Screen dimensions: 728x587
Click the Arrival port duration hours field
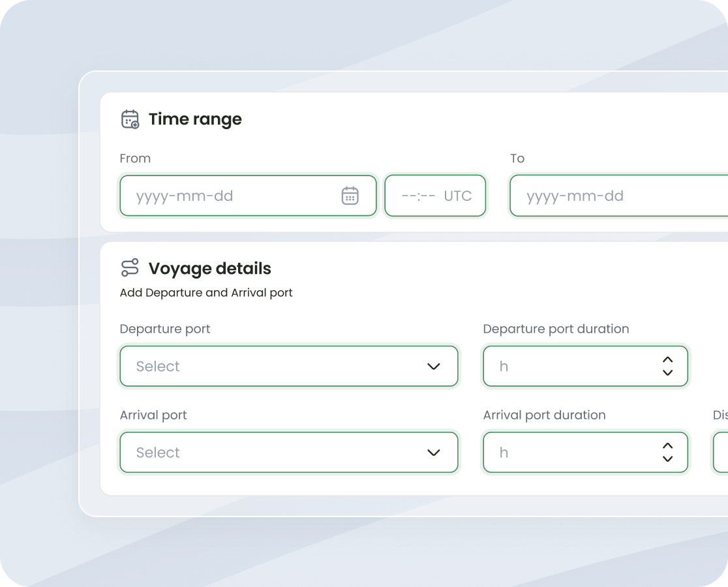click(568, 453)
